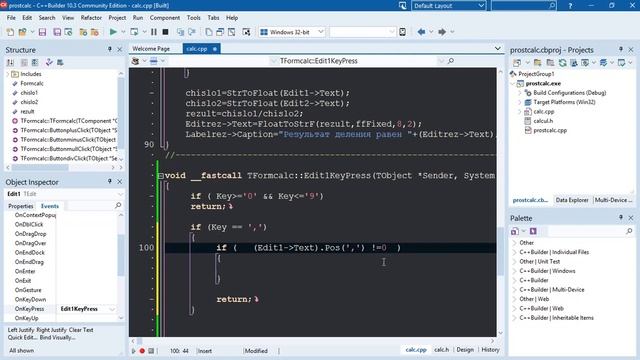640x360 pixels.
Task: Click the Run without debugging icon
Action: point(134,32)
